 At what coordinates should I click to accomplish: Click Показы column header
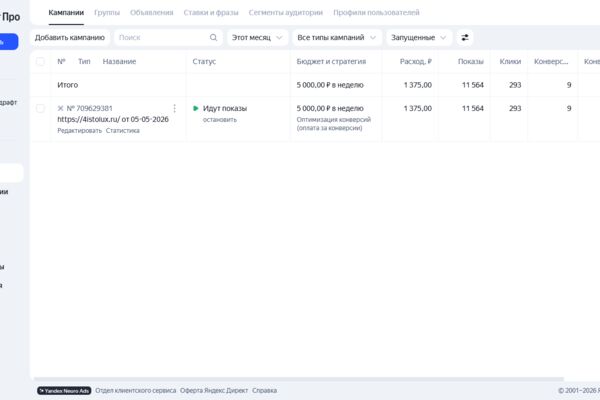click(471, 61)
